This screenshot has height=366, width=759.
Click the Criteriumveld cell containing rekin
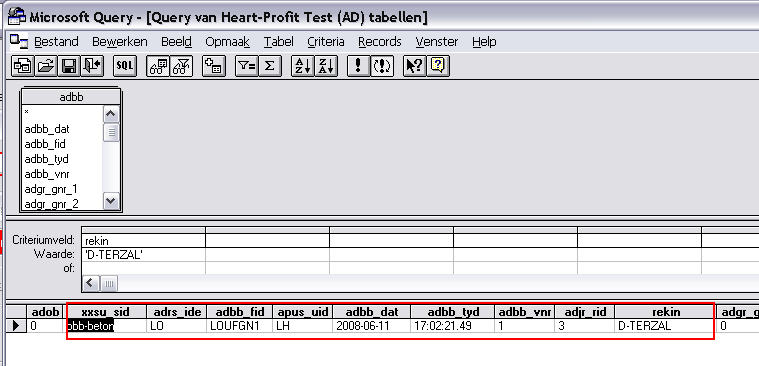[143, 241]
